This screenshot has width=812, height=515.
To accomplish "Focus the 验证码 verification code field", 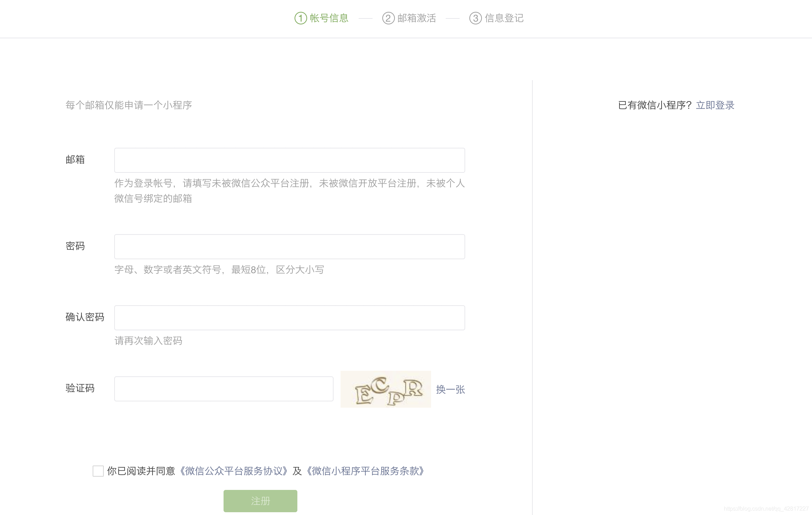I will pos(224,389).
